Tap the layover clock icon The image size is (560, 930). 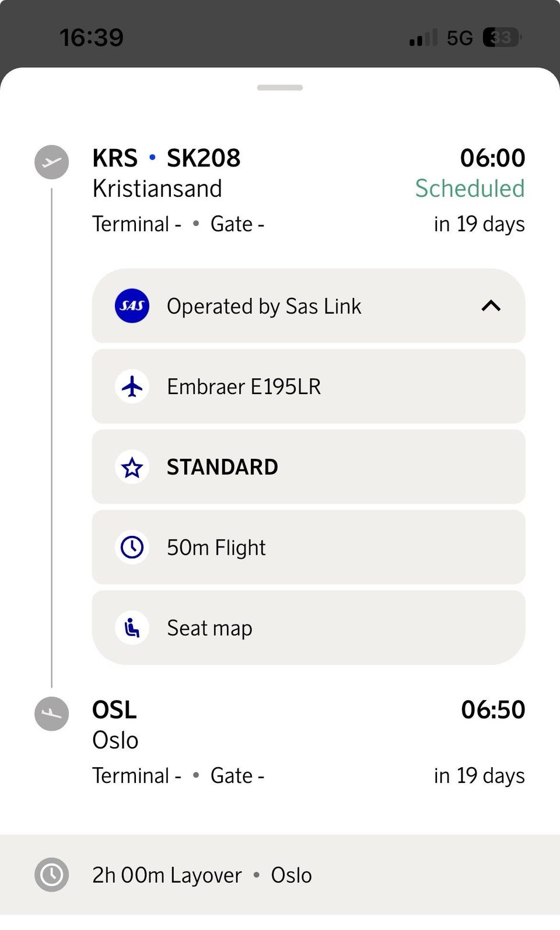(x=51, y=875)
